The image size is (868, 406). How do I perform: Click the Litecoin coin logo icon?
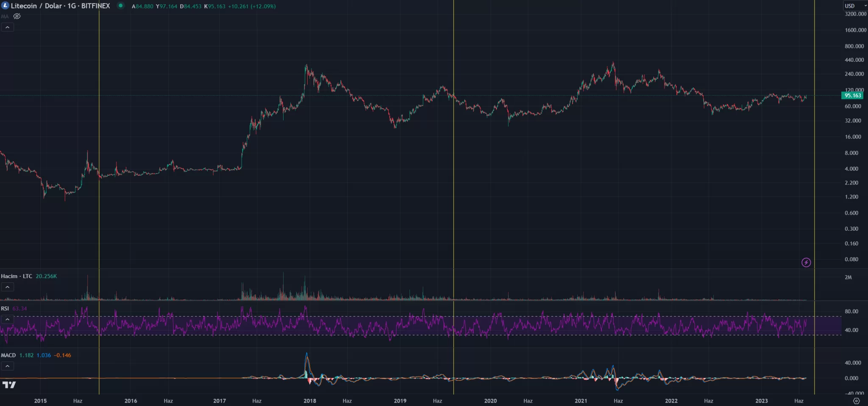(x=5, y=6)
